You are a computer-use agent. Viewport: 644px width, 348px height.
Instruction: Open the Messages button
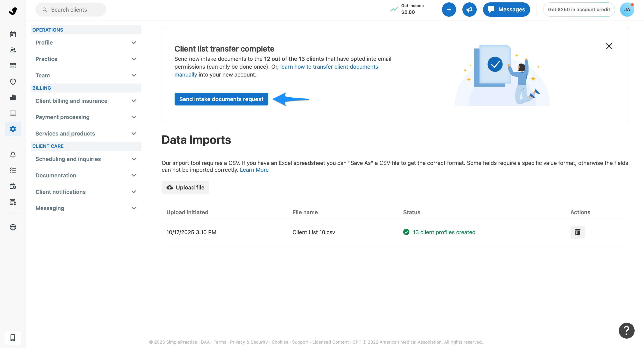pos(506,9)
